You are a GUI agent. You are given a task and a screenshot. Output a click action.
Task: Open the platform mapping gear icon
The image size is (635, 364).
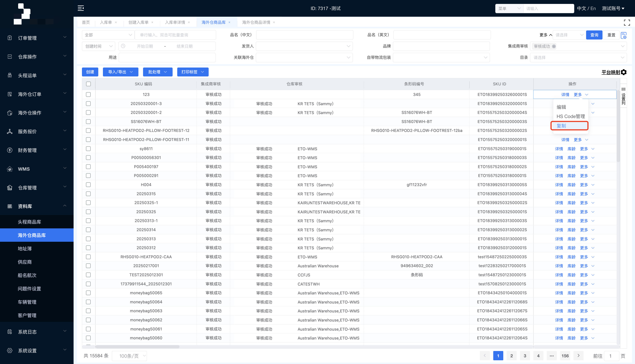pos(624,72)
